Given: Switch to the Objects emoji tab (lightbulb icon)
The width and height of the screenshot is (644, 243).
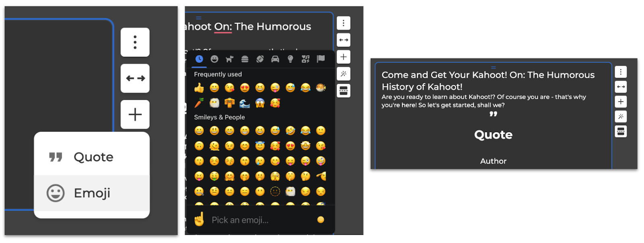Looking at the screenshot, I should click(x=290, y=59).
